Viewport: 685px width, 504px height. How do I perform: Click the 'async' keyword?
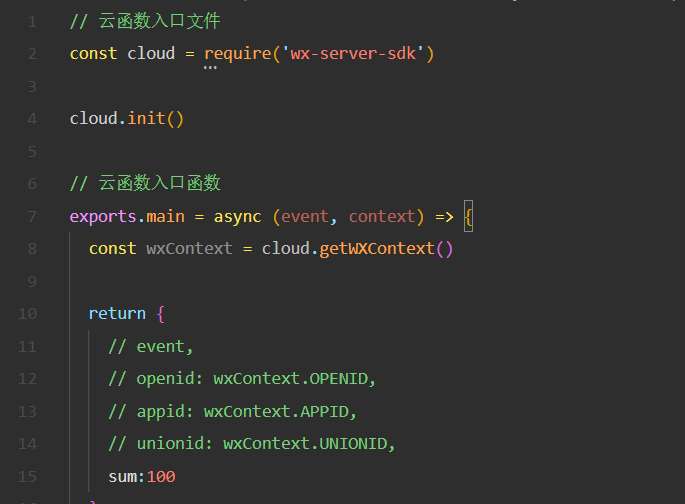(237, 217)
